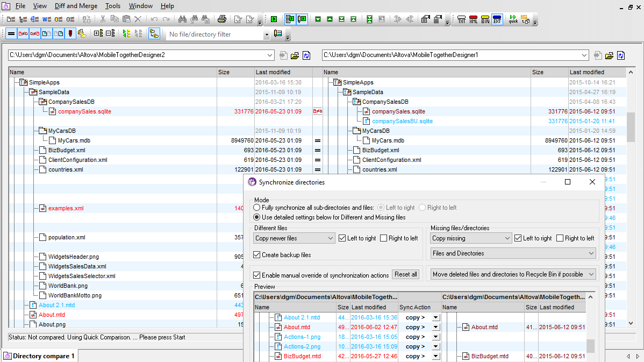The width and height of the screenshot is (644, 362).
Task: Click Sync Action column header in Preview
Action: click(x=419, y=307)
